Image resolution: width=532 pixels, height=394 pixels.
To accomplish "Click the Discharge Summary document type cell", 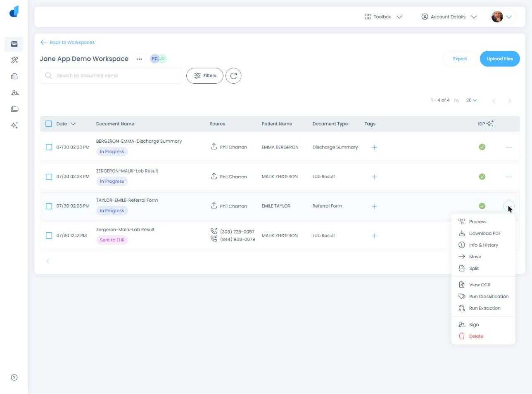I will point(335,147).
